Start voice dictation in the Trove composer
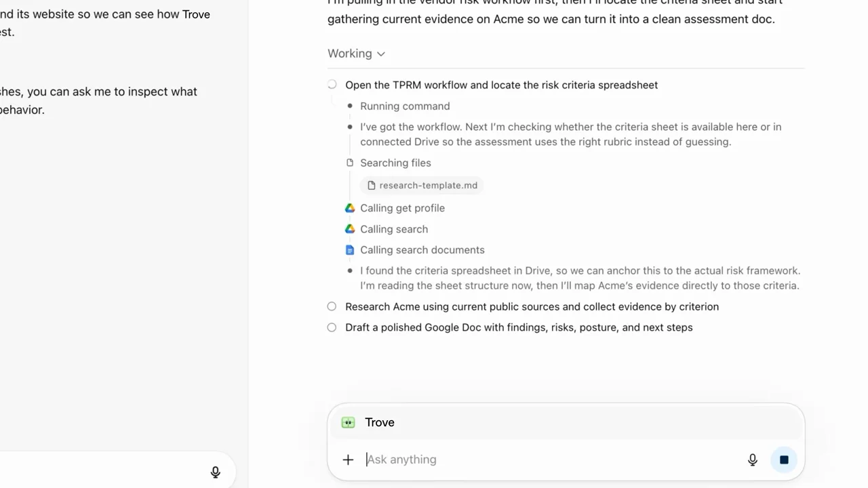This screenshot has width=868, height=488. (753, 460)
